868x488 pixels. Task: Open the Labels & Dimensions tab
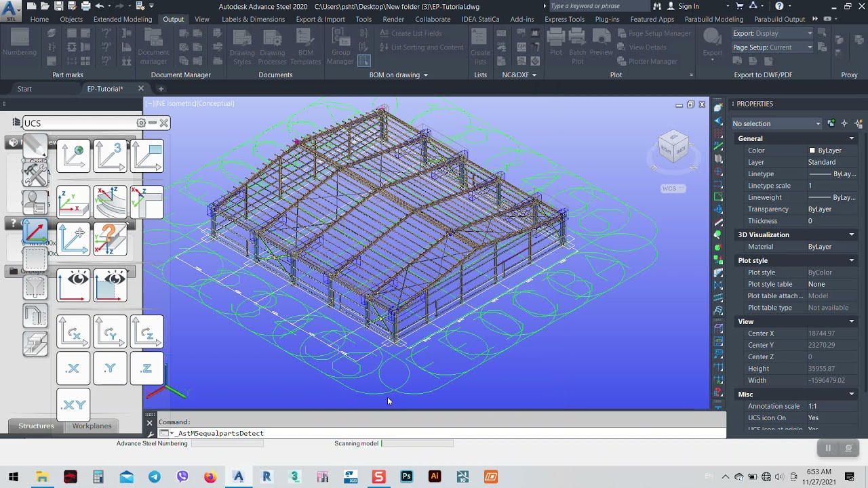[253, 19]
